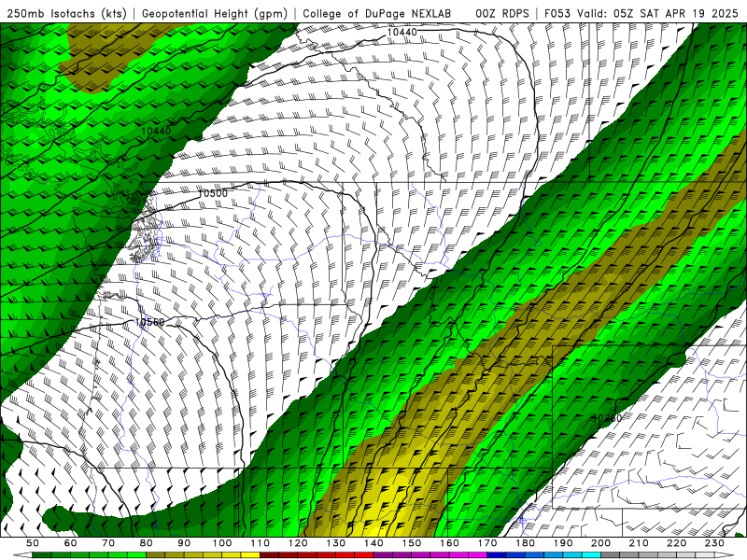Screen dimensions: 747x560
Task: Click the colorbar value 60
Action: tap(71, 543)
